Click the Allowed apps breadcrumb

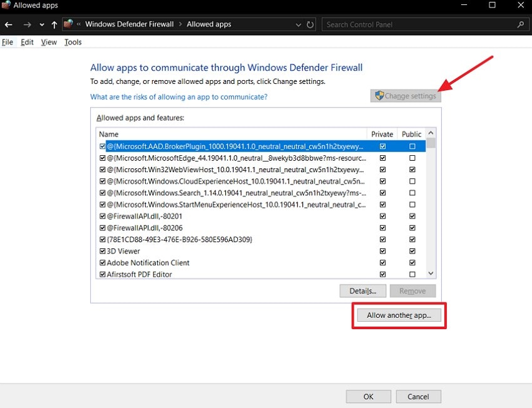click(208, 24)
